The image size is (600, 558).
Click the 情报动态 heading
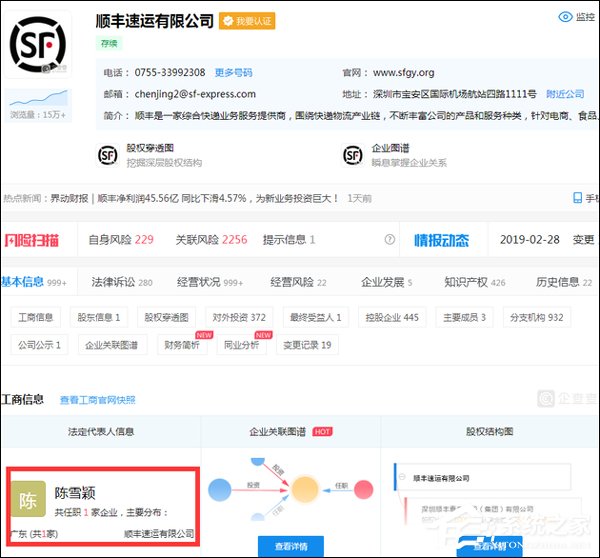(441, 240)
